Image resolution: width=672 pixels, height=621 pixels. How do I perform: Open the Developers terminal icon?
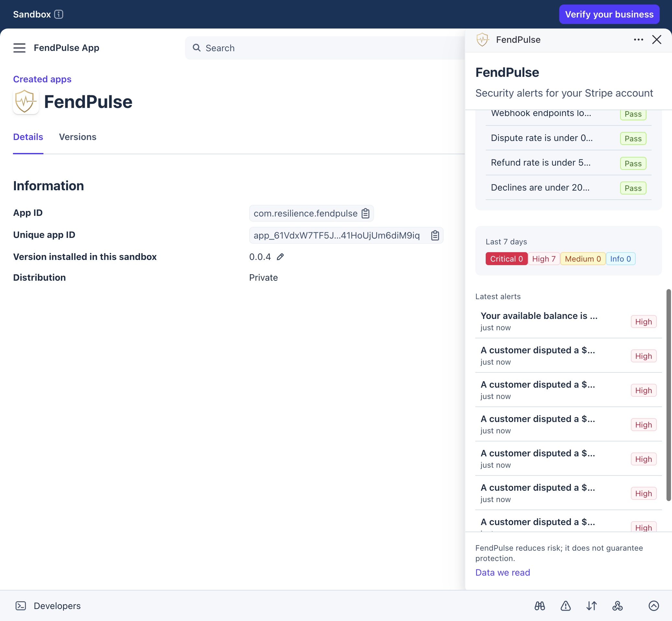21,605
